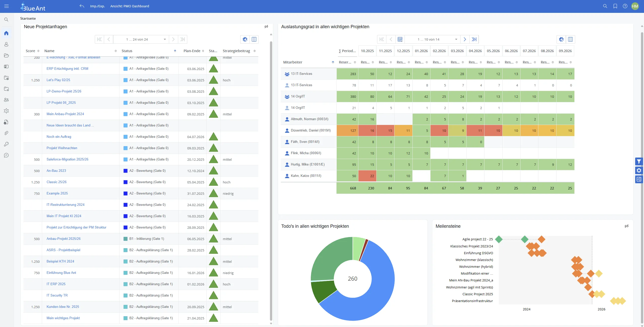
Task: Toggle the link icon of Meilensteine panel
Action: 626,226
